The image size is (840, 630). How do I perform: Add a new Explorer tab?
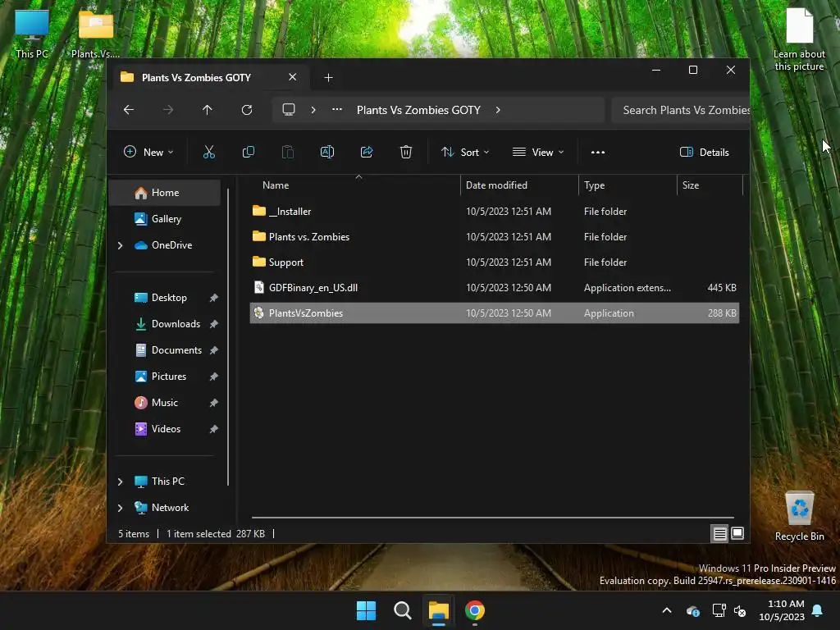pyautogui.click(x=328, y=78)
